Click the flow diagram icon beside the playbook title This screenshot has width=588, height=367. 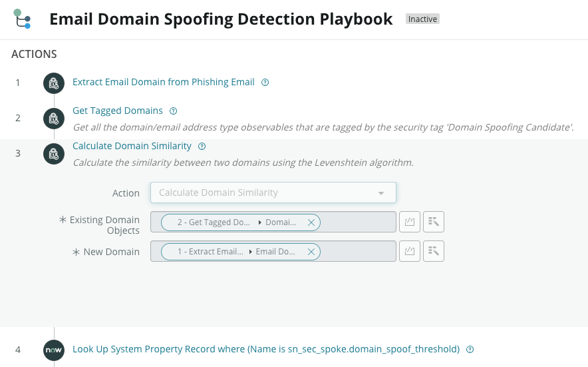(22, 19)
